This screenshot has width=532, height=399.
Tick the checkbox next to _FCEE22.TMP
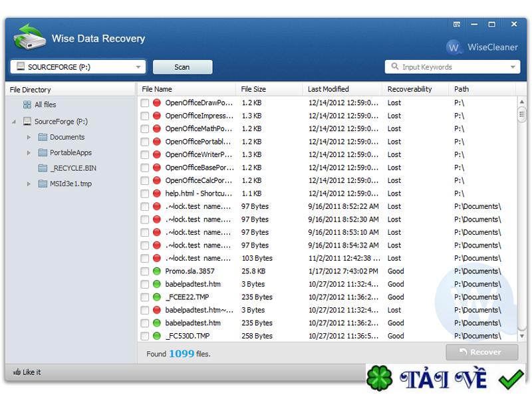click(145, 297)
